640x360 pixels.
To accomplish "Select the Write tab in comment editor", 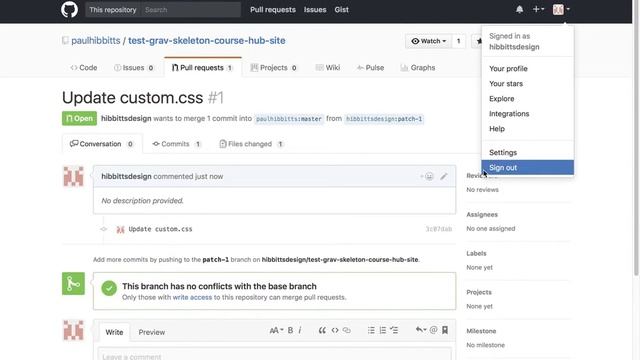I will pos(114,332).
